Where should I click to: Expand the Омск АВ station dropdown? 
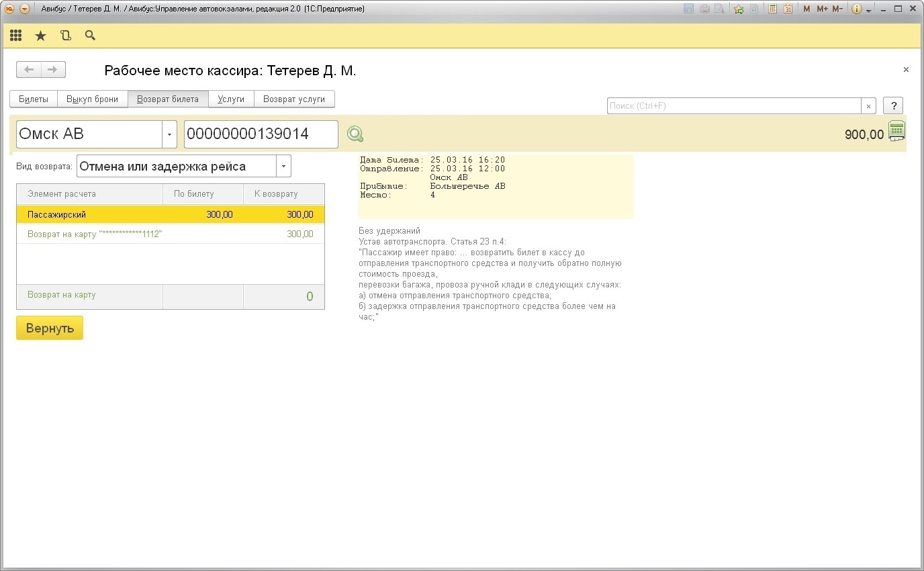pos(169,134)
